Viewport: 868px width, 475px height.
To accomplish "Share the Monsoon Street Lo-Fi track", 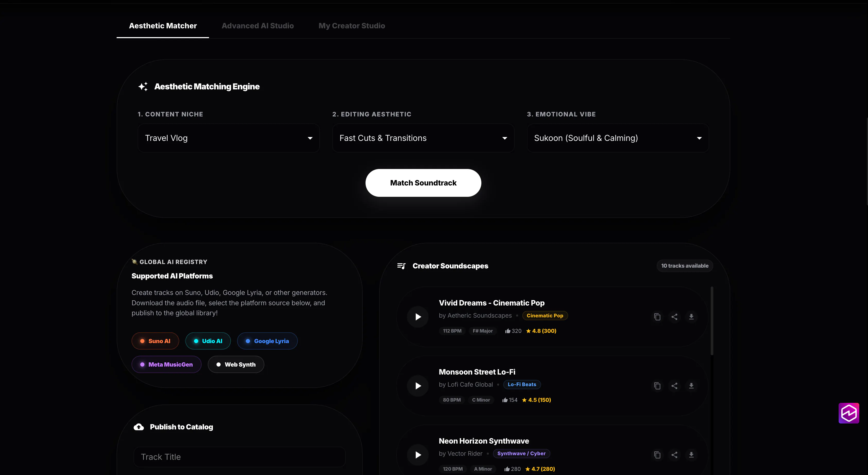I will [674, 386].
